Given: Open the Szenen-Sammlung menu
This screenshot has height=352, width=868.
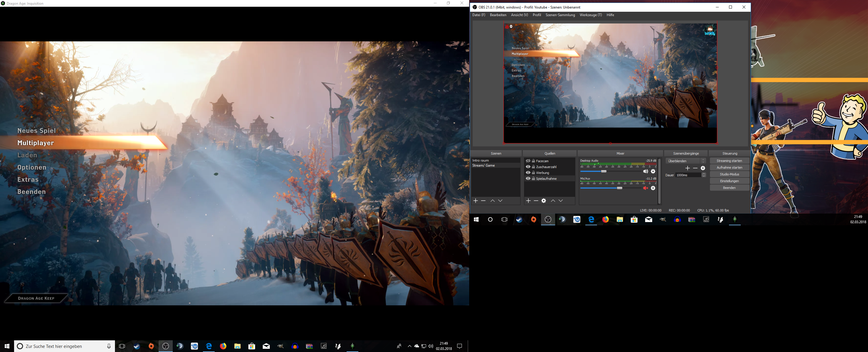Looking at the screenshot, I should (x=560, y=15).
